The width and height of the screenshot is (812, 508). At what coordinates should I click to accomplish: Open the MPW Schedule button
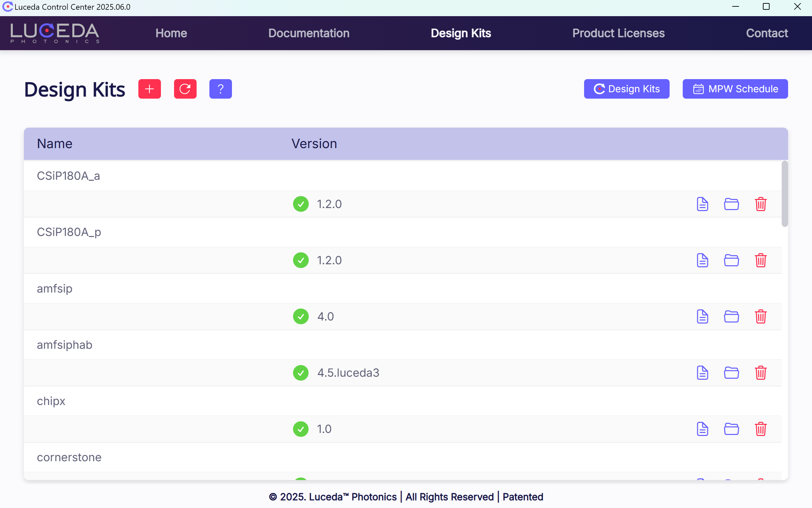click(735, 89)
